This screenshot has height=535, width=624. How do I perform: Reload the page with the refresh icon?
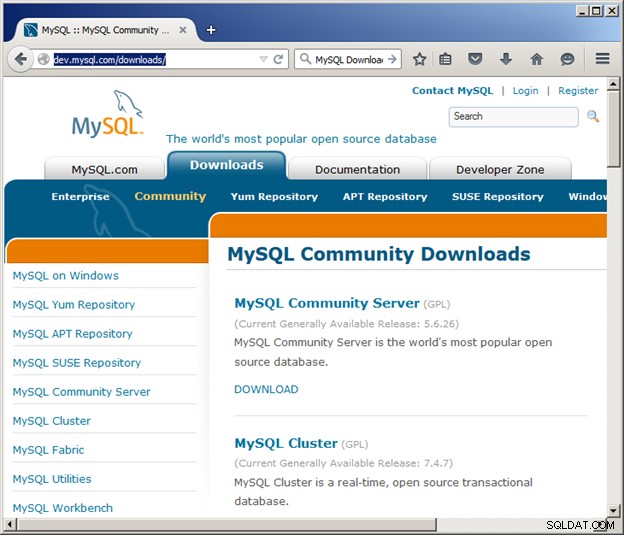(278, 59)
